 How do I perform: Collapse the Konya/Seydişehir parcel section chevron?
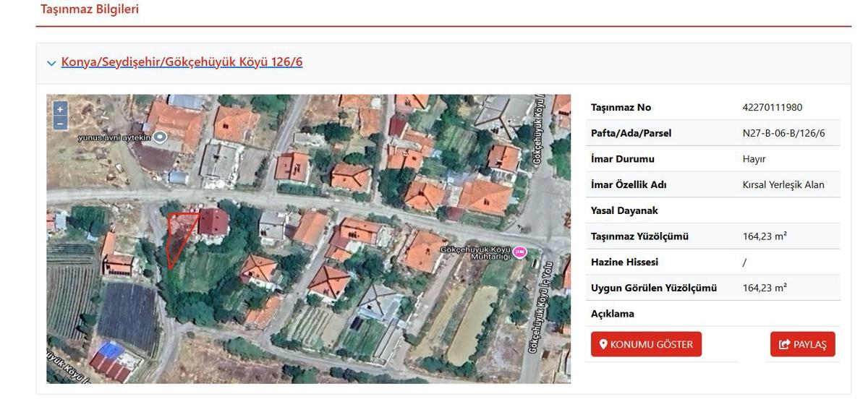click(x=51, y=63)
